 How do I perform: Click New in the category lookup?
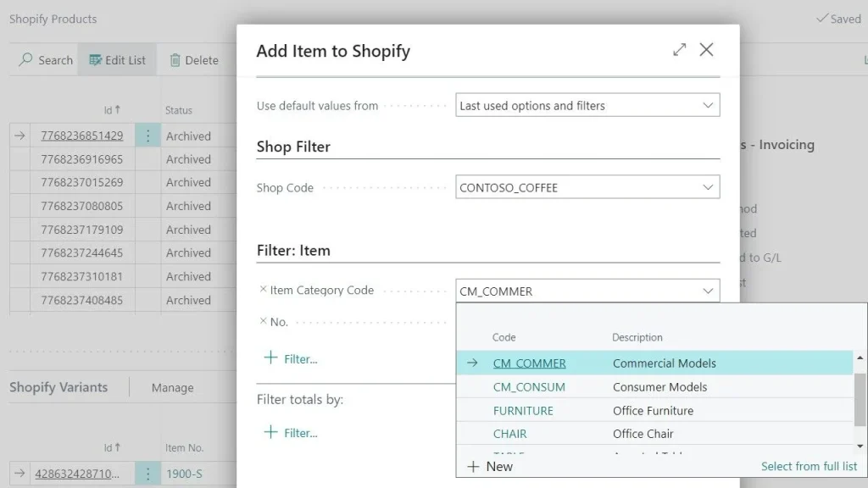pos(490,467)
